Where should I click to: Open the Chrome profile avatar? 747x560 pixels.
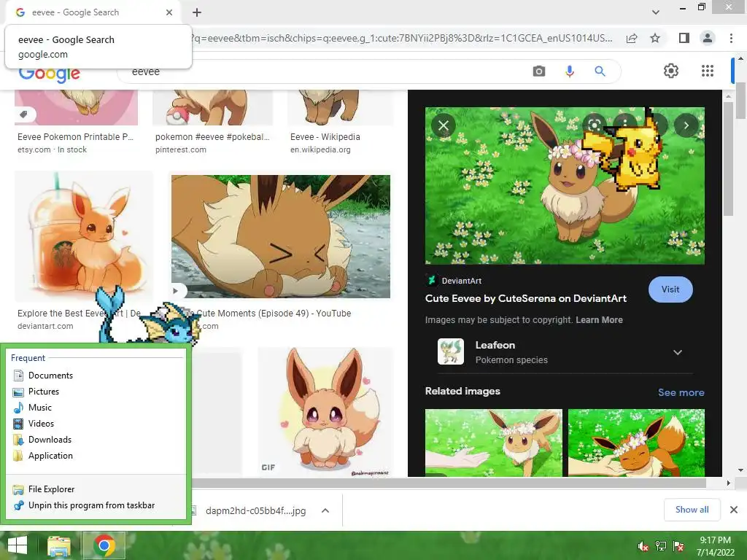708,38
